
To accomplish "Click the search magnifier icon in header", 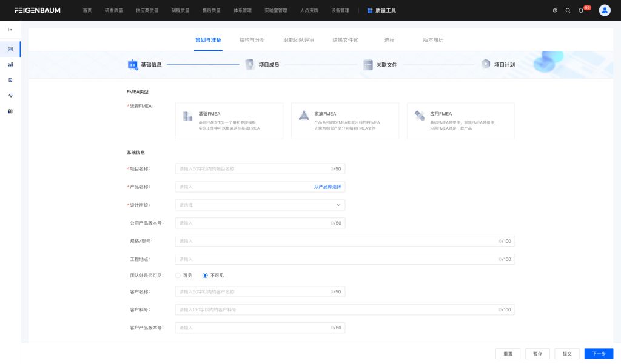I will tap(568, 11).
